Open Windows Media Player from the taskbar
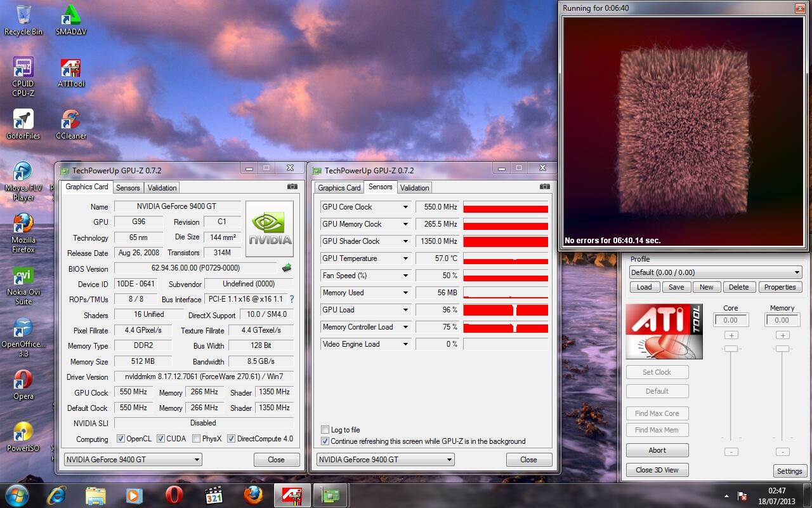 [134, 495]
